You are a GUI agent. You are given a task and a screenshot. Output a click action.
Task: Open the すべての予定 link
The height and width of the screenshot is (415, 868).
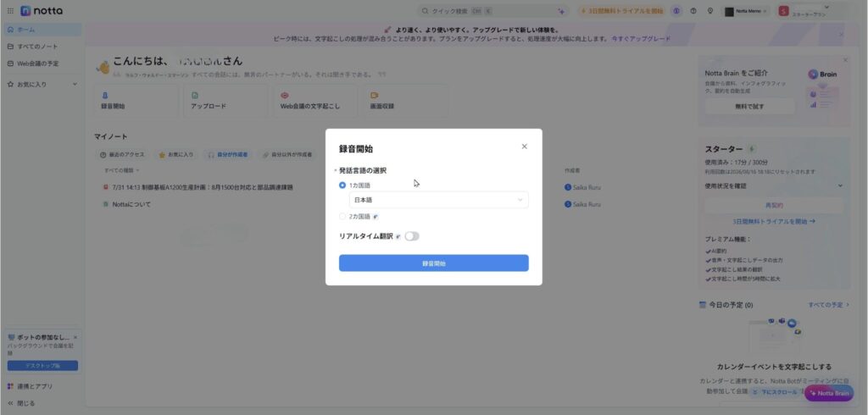pyautogui.click(x=828, y=305)
